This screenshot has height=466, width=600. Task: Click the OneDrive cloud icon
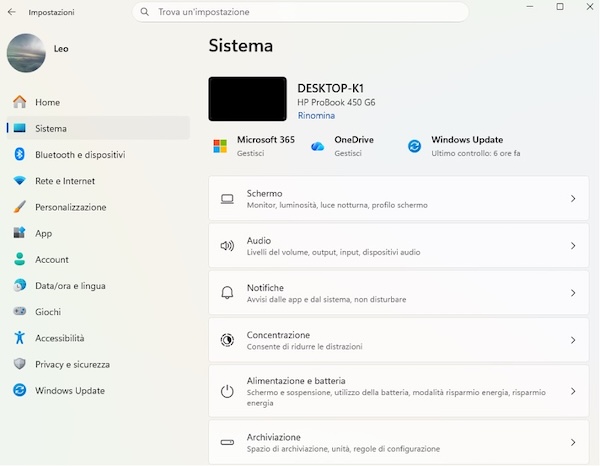pos(317,146)
